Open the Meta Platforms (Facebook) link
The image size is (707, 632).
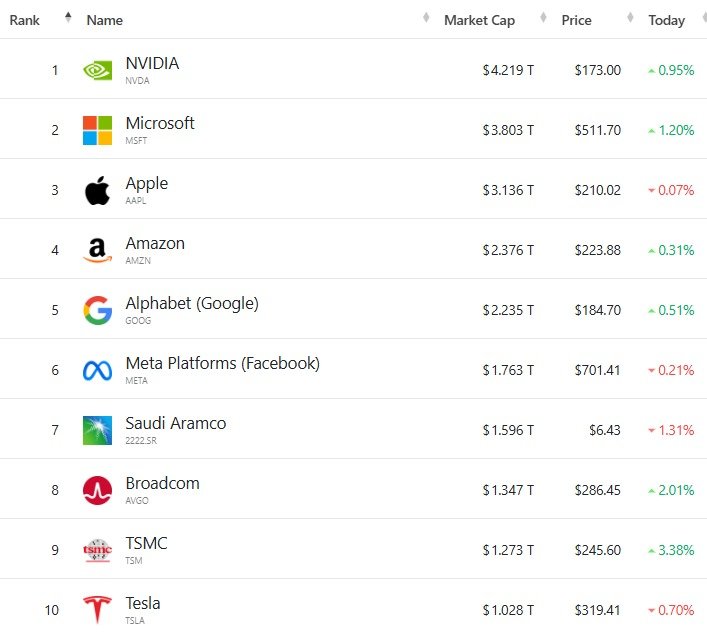click(222, 364)
